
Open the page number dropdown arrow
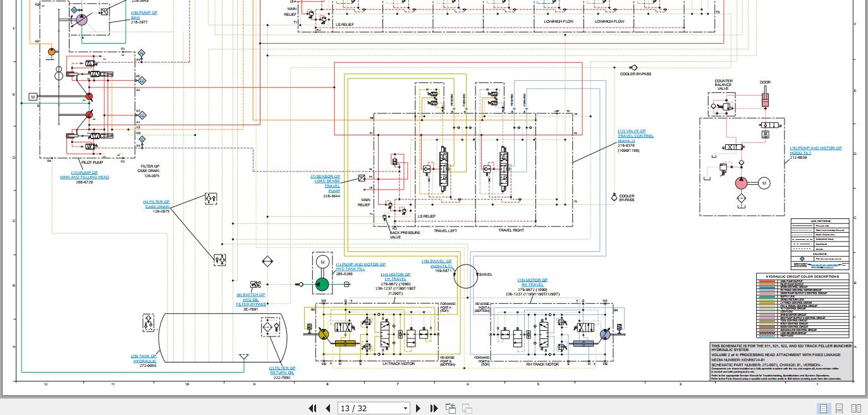tap(405, 409)
